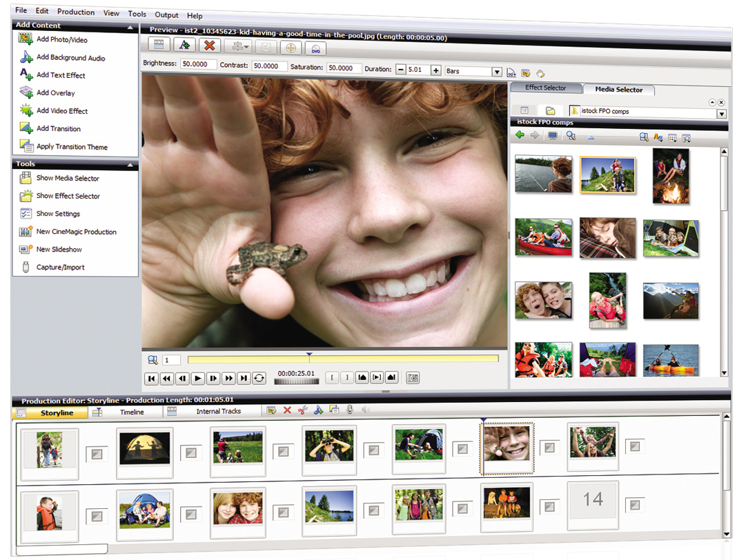The image size is (737, 560).
Task: Click the Add Overlay icon
Action: pos(26,93)
